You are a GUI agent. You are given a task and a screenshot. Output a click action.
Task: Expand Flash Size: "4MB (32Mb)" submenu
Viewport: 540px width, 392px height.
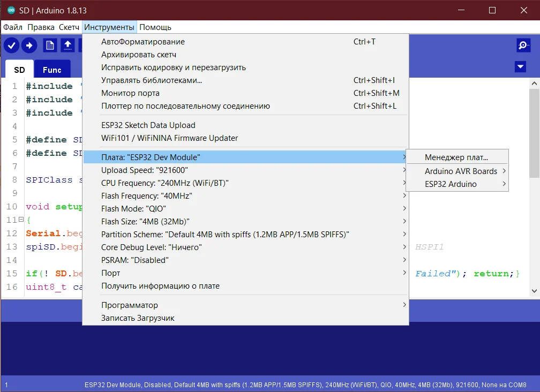[x=246, y=222]
